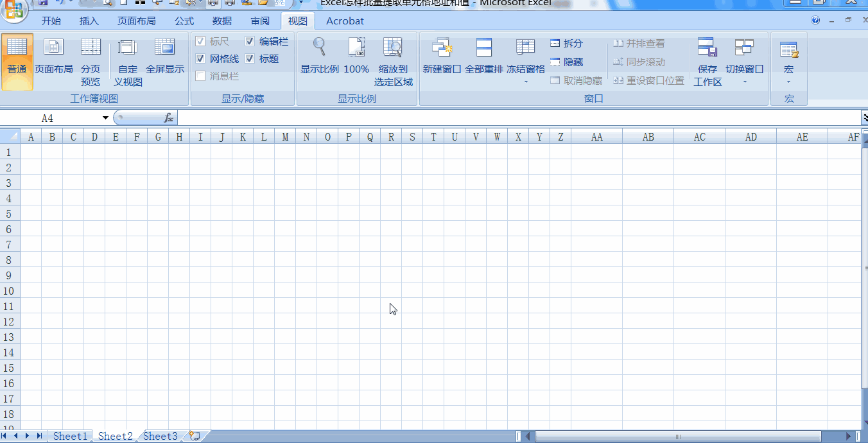Open Page Break Preview (分页预览)

click(x=91, y=62)
